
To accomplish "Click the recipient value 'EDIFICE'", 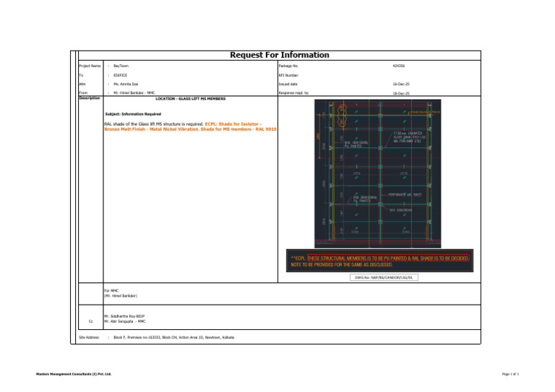I will [x=121, y=75].
